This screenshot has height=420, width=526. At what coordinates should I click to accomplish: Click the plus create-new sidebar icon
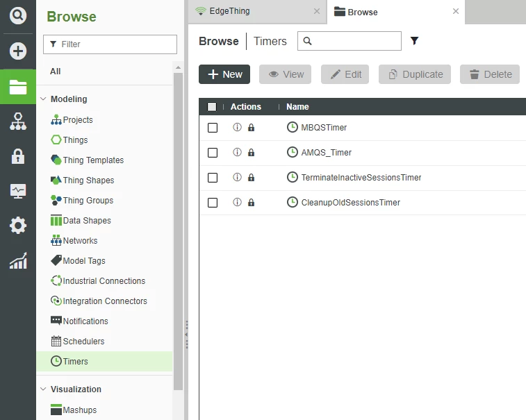point(18,51)
